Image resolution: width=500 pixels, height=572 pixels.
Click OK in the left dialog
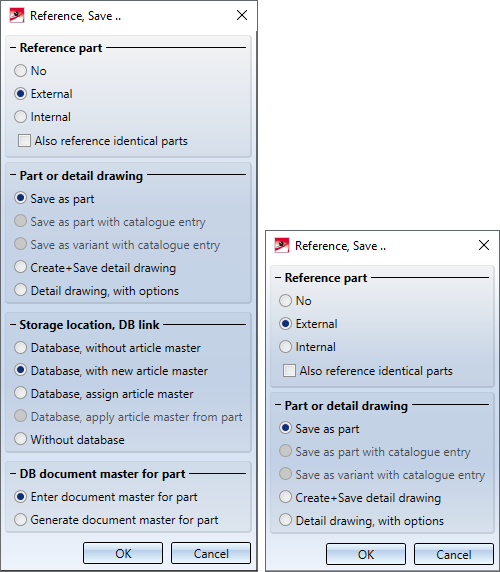(123, 553)
